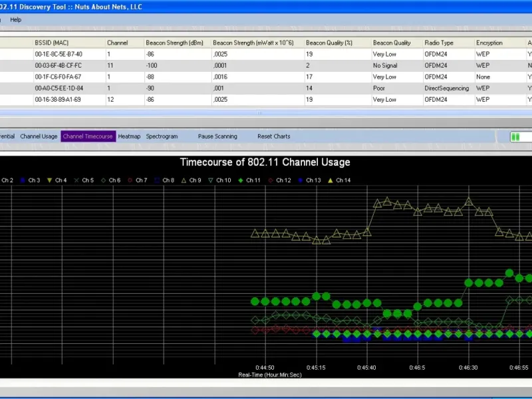Screen dimensions: 532x399
Task: Switch to the Heatmap tab
Action: pos(129,136)
